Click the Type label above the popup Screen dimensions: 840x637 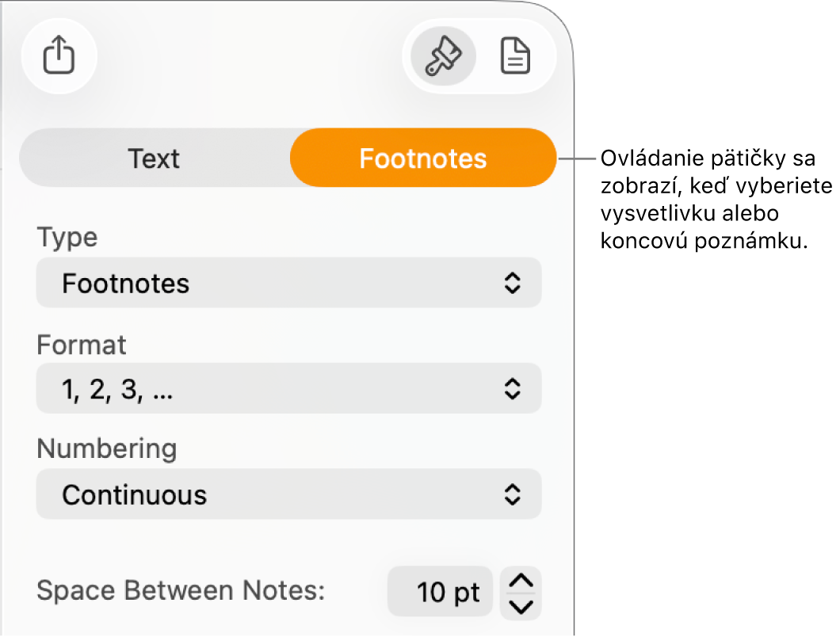(67, 237)
